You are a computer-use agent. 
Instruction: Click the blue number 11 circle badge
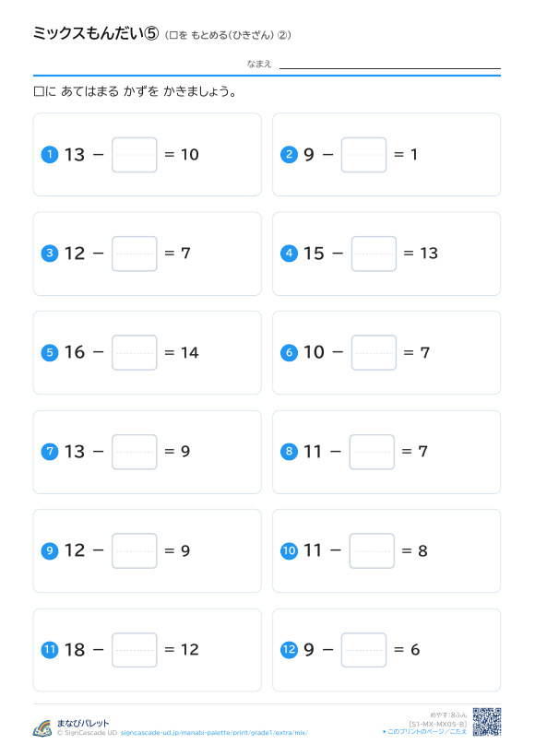(50, 650)
